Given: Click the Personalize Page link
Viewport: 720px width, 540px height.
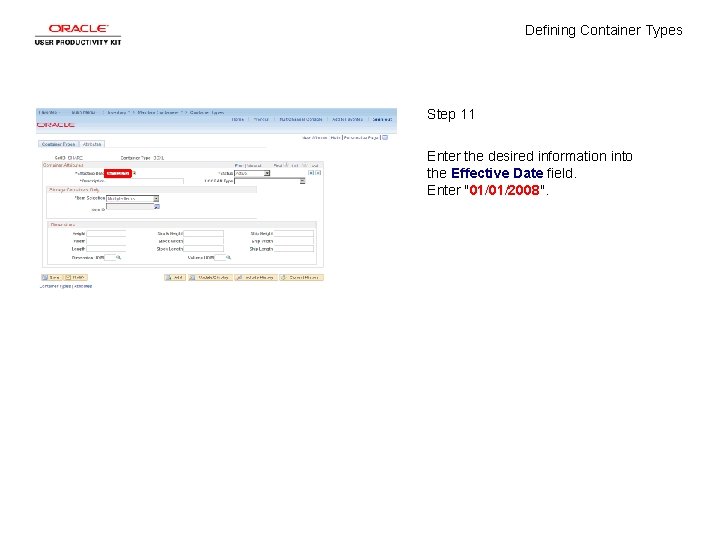Looking at the screenshot, I should 361,137.
